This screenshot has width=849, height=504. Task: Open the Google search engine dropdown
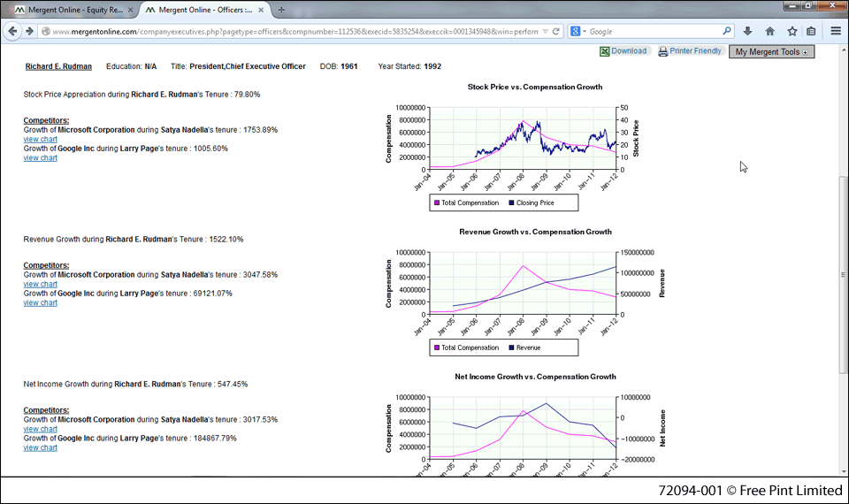[577, 31]
